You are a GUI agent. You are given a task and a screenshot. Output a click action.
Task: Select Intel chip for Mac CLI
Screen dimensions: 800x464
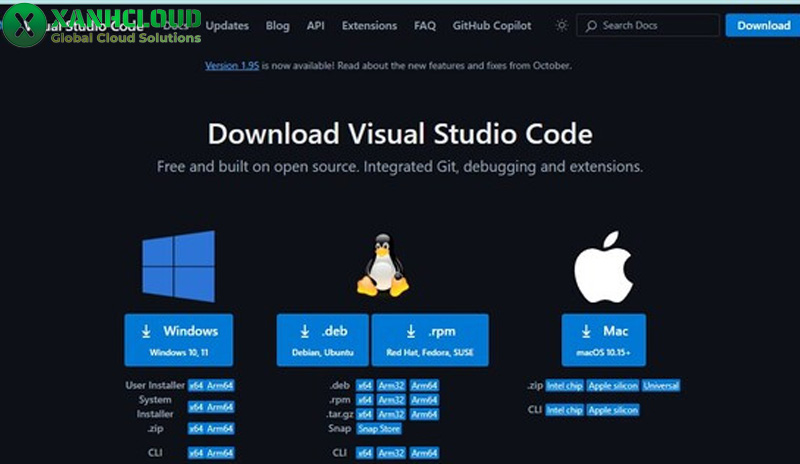(564, 410)
